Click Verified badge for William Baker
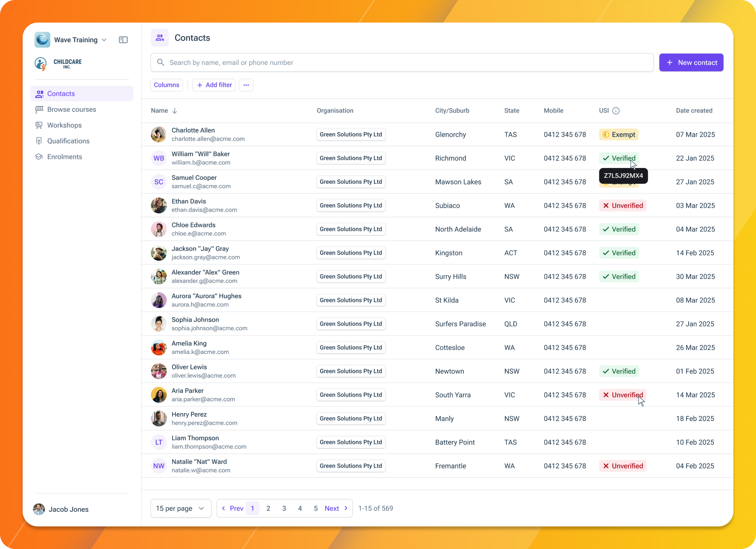The width and height of the screenshot is (756, 549). [x=619, y=158]
